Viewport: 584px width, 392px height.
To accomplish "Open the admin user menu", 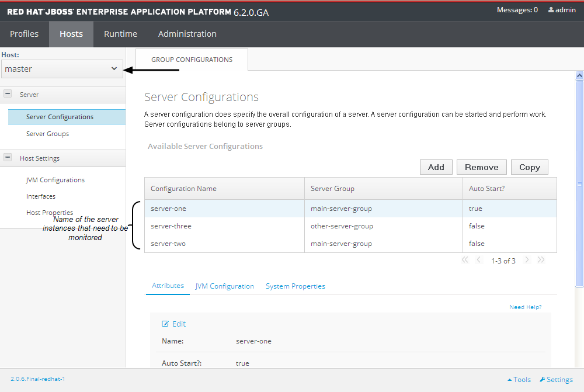I will [562, 10].
